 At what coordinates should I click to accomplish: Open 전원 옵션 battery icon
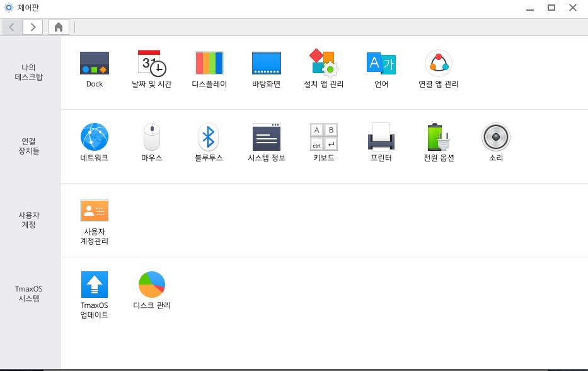(439, 137)
